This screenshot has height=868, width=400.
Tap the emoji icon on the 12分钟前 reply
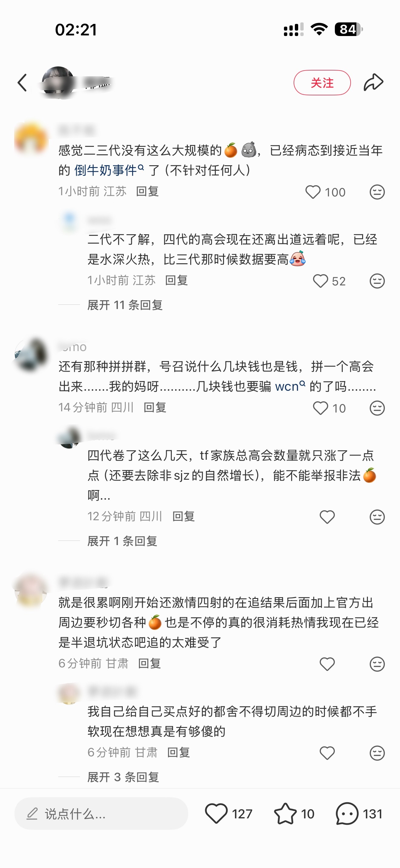pos(377,517)
